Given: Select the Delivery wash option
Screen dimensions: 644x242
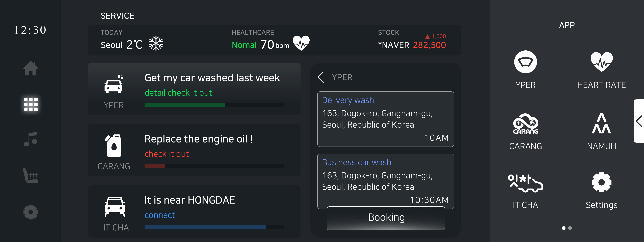Looking at the screenshot, I should [386, 119].
